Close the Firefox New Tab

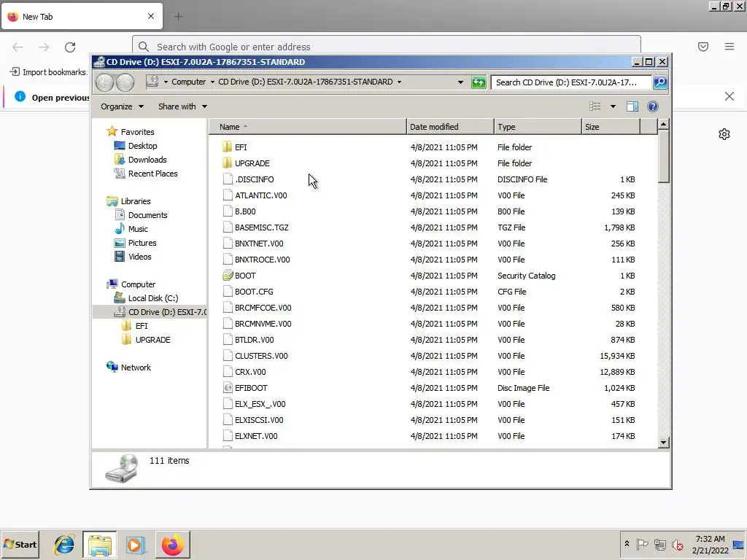coord(151,16)
